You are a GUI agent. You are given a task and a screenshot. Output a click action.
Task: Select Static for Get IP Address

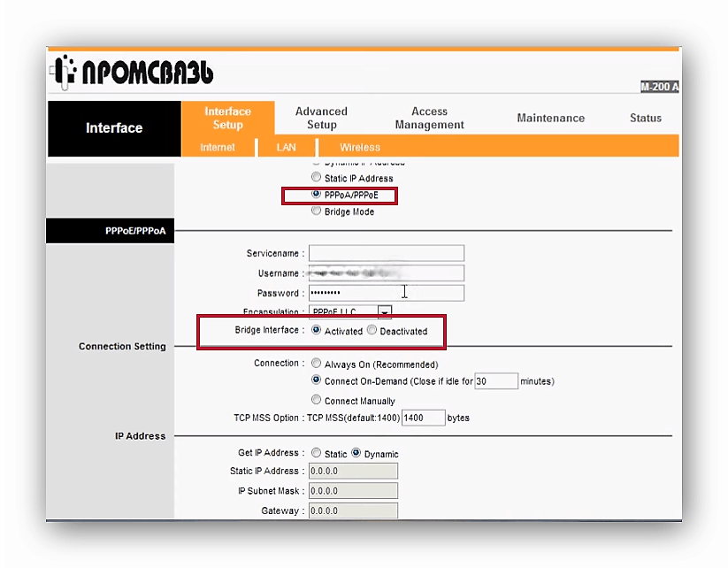point(316,452)
